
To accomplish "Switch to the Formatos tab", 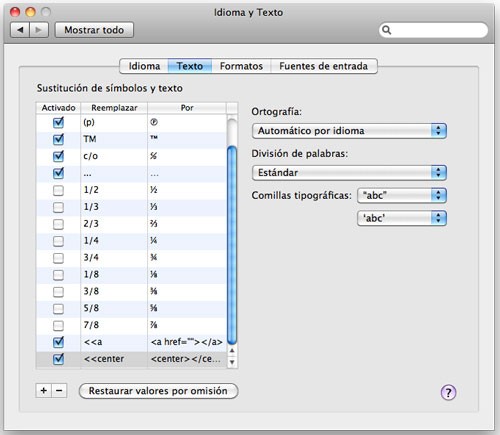I will coord(241,66).
